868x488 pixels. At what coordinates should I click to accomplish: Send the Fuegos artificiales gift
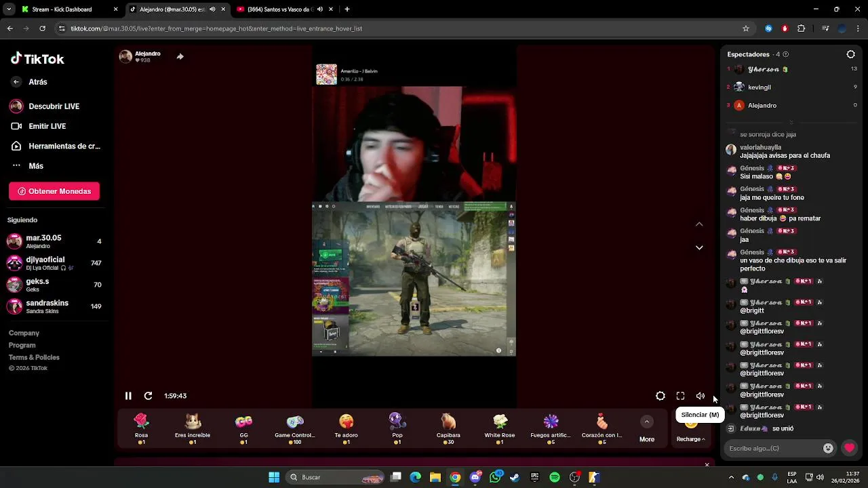pyautogui.click(x=551, y=428)
